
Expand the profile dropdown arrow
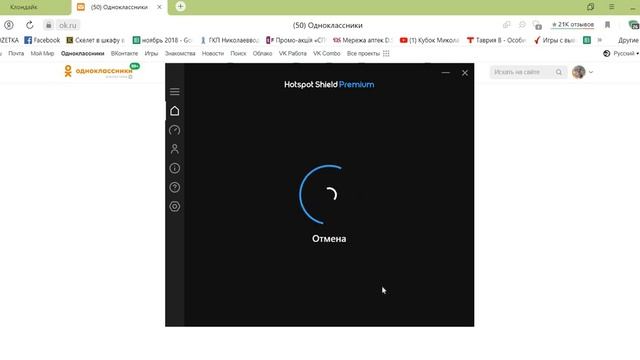[591, 72]
